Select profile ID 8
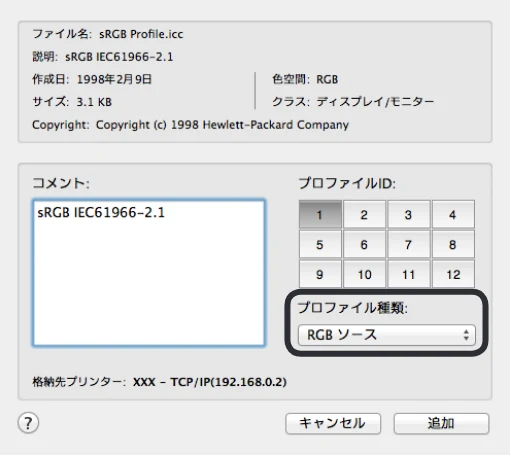Image resolution: width=511 pixels, height=456 pixels. (453, 245)
